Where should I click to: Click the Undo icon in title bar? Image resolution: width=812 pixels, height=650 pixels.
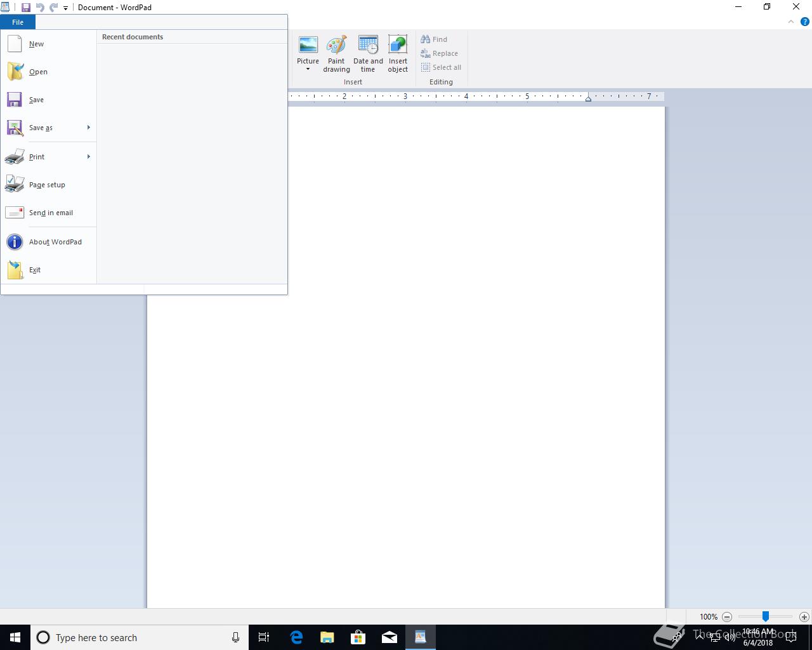tap(40, 8)
